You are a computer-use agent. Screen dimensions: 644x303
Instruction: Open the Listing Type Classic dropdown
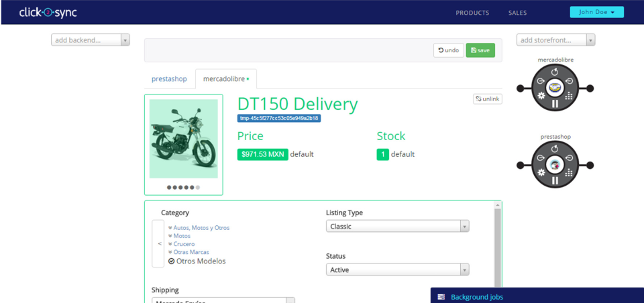click(397, 226)
